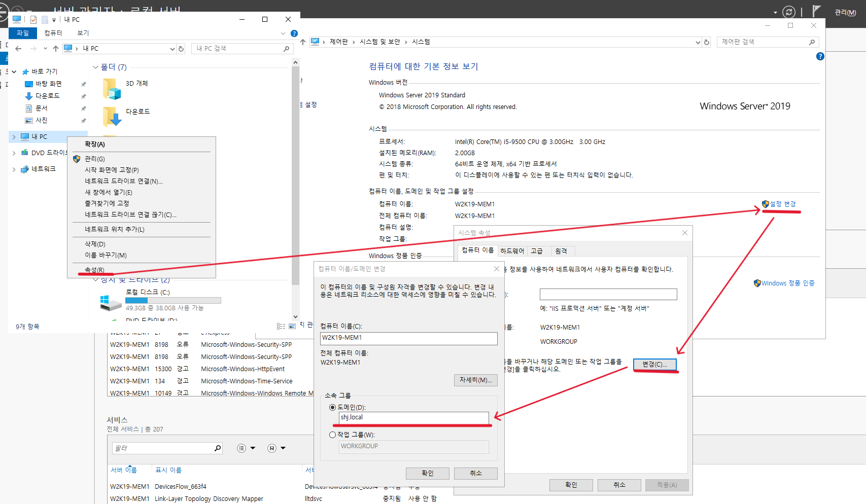Click 확인 in 시스템 속성 dialog

pos(571,485)
